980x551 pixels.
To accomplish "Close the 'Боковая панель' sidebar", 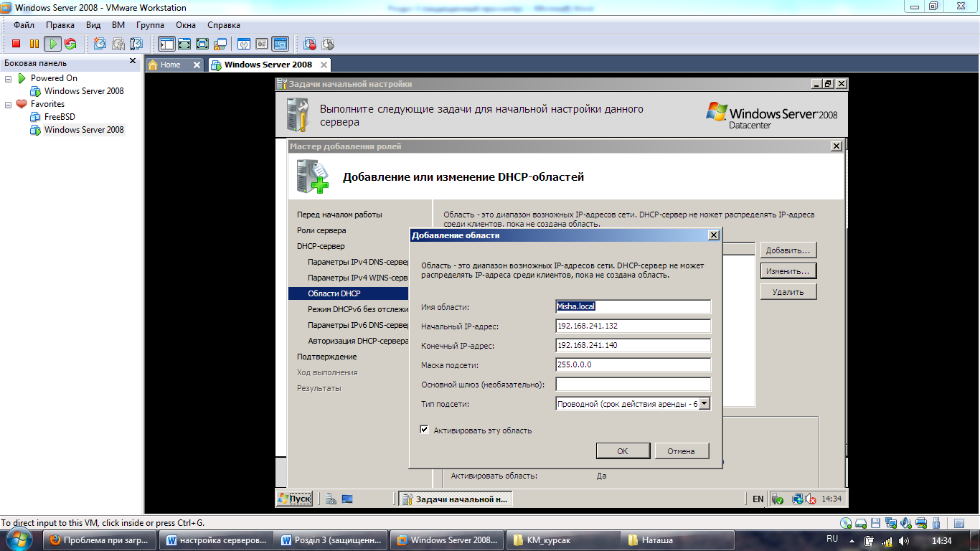I will (133, 62).
